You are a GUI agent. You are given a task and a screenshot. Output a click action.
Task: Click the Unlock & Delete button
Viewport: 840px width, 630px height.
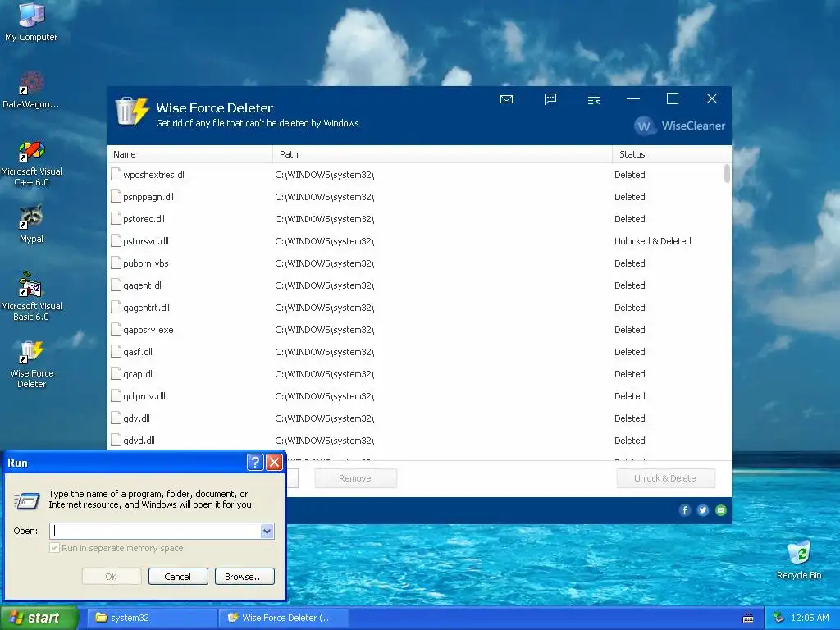pos(665,478)
